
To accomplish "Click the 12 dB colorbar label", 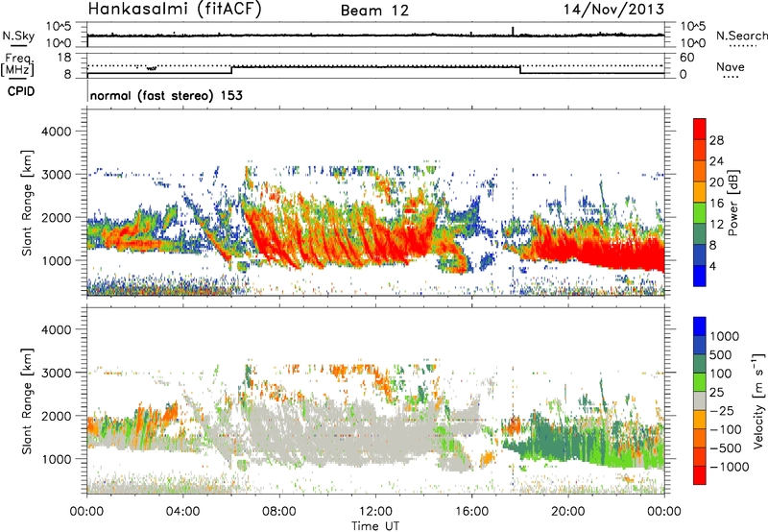I will click(x=716, y=225).
